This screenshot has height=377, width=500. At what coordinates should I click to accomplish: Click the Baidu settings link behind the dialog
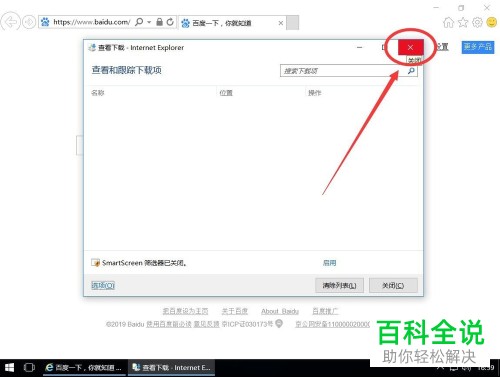click(x=442, y=47)
